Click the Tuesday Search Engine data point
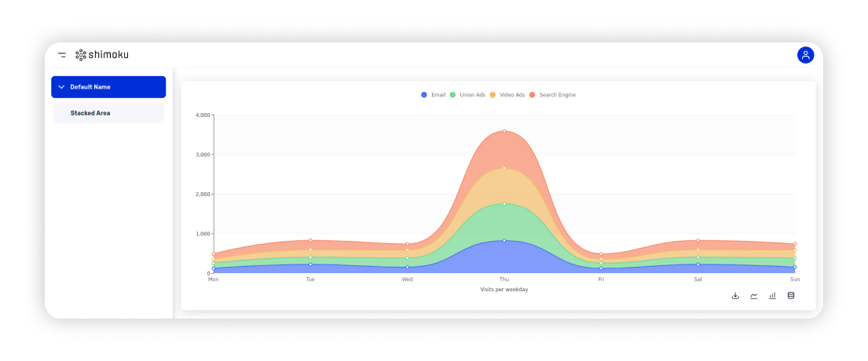The height and width of the screenshot is (361, 868). coord(310,240)
